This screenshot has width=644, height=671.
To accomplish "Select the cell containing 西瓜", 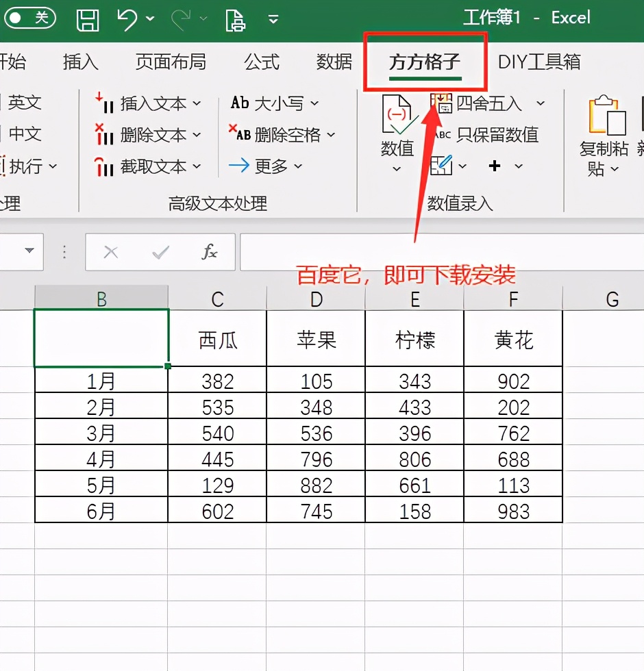I will tap(216, 338).
